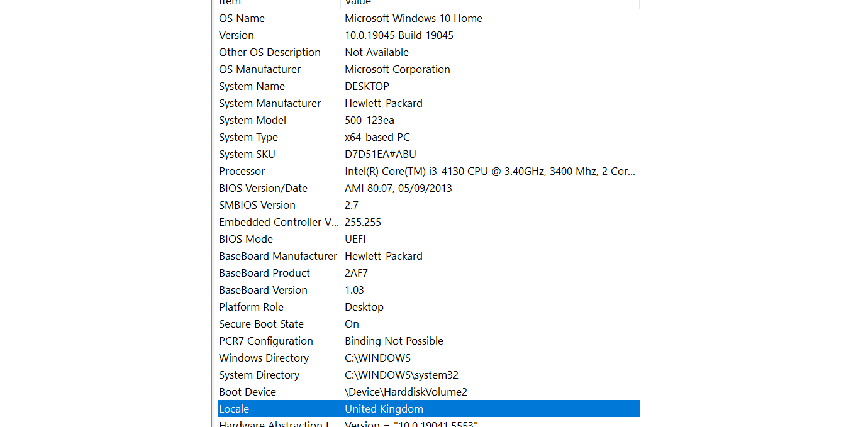Click the C:\WINDOWS\system32 value

pos(401,375)
